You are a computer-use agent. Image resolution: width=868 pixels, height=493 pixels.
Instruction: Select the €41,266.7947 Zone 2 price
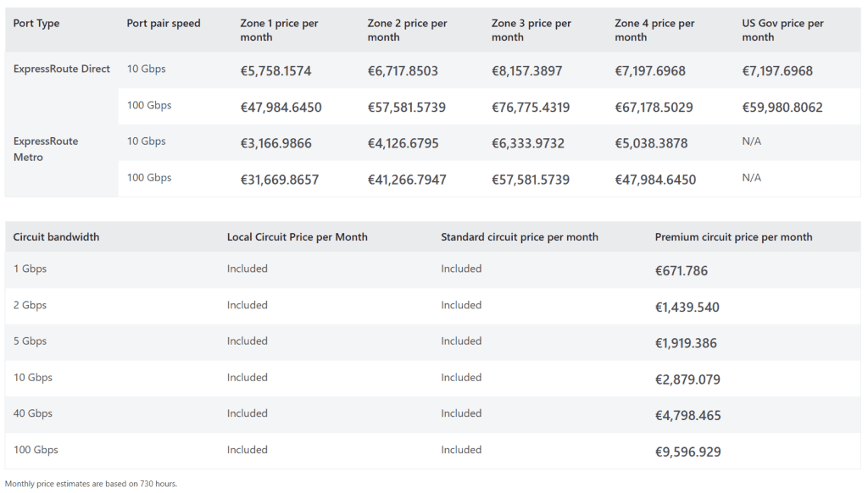[406, 180]
